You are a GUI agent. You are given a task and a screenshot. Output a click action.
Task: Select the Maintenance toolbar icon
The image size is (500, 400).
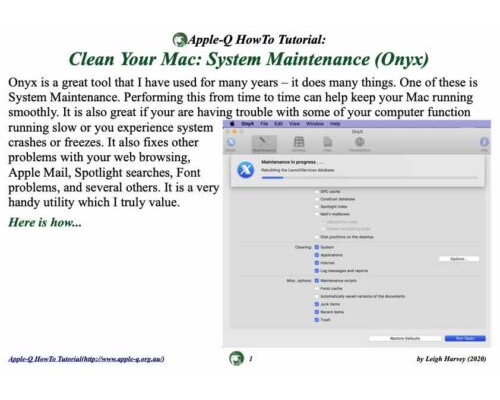tap(264, 144)
